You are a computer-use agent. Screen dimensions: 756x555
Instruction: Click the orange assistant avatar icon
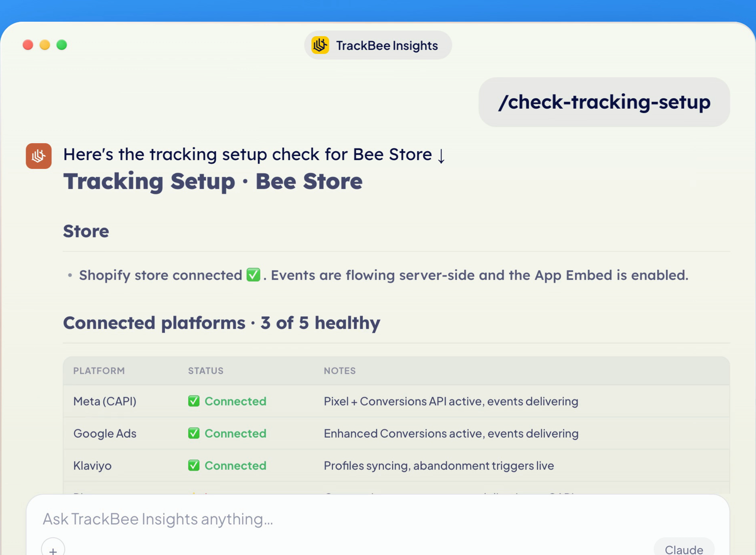(x=39, y=156)
